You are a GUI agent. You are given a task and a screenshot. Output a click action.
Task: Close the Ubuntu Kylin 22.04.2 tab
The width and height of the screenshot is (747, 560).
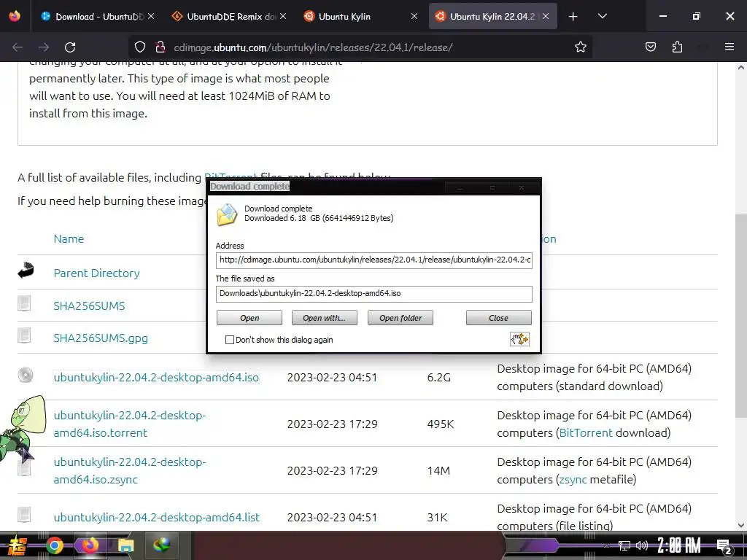[x=546, y=16]
